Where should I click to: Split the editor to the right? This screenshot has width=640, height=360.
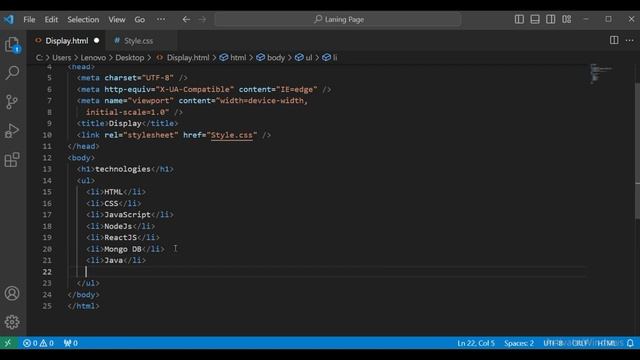point(614,40)
